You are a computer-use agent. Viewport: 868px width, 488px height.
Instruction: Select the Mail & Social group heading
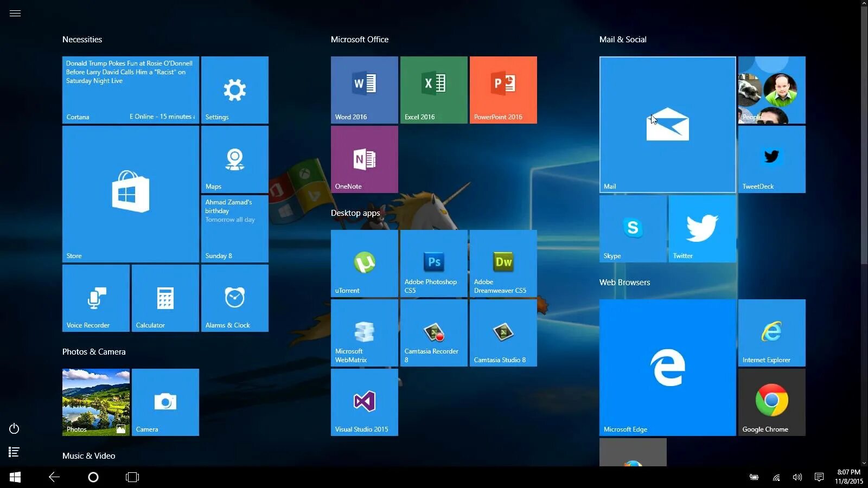click(623, 40)
